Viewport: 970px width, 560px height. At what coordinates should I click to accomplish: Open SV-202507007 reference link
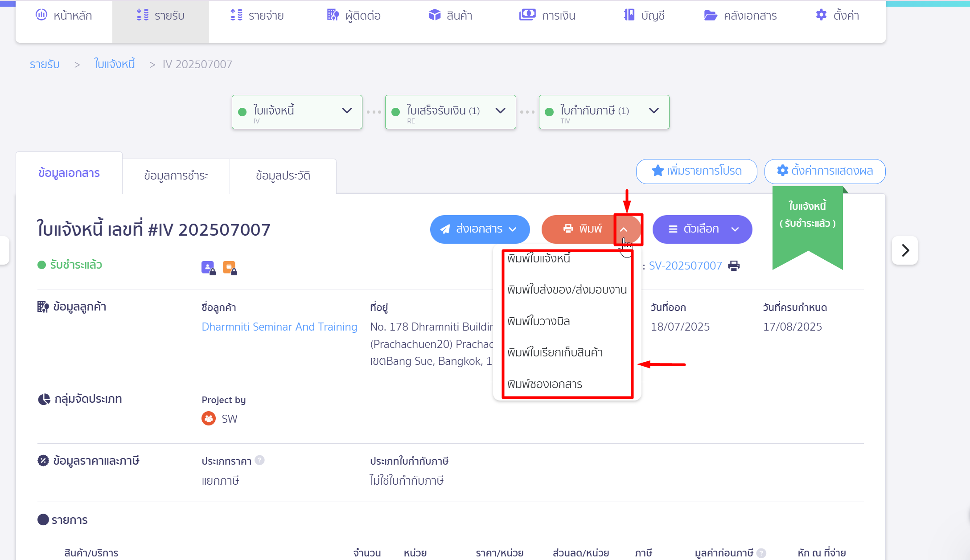tap(685, 266)
